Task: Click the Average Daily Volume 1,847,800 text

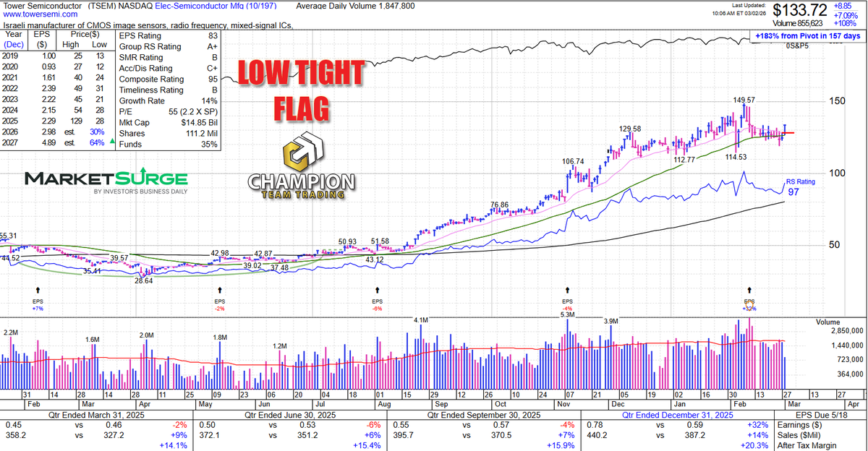Action: tap(355, 5)
